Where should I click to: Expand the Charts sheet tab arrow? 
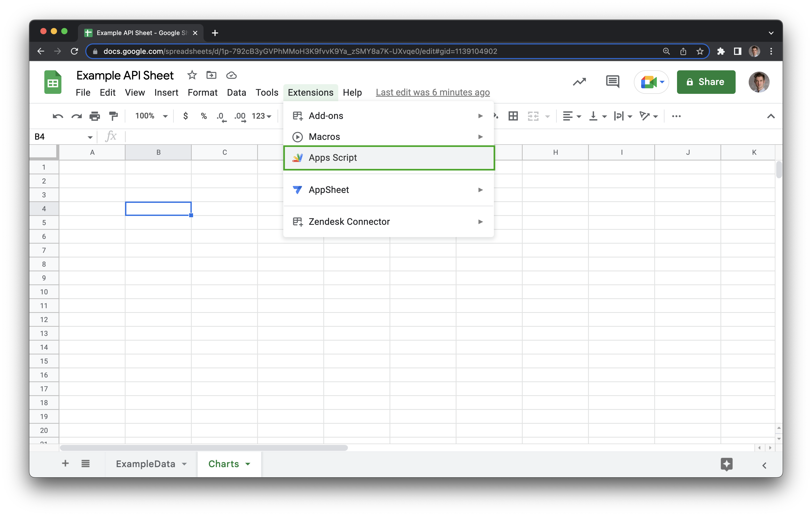[248, 464]
